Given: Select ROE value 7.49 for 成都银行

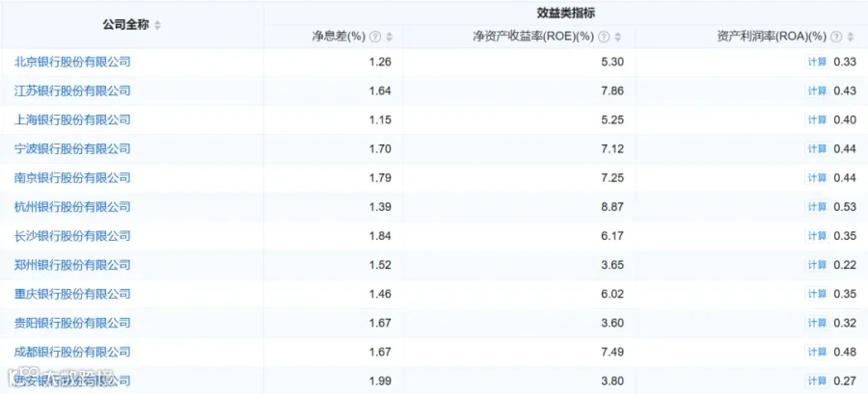Looking at the screenshot, I should pos(612,352).
